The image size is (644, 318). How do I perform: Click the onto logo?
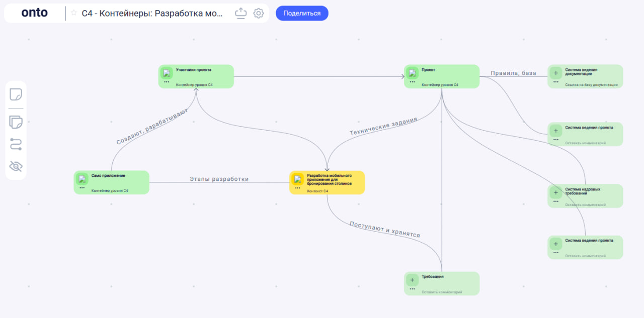(x=34, y=13)
